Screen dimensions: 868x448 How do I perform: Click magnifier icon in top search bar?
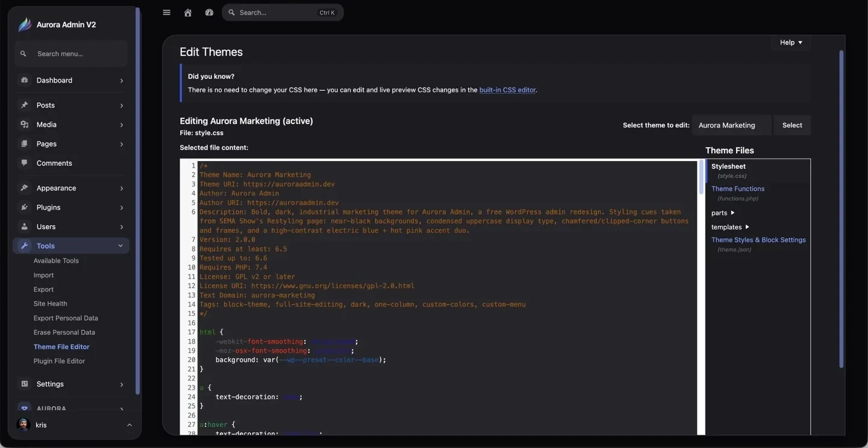231,13
